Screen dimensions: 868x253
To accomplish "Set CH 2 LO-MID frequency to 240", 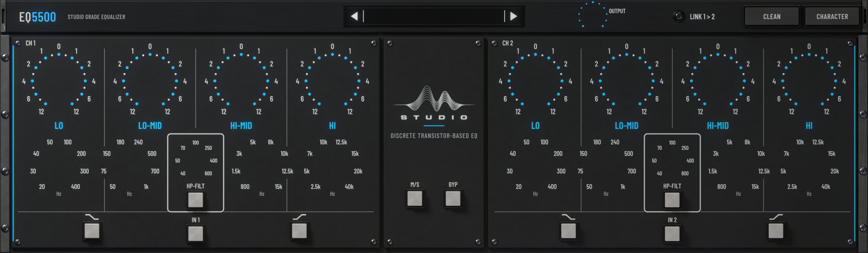I will tap(615, 142).
